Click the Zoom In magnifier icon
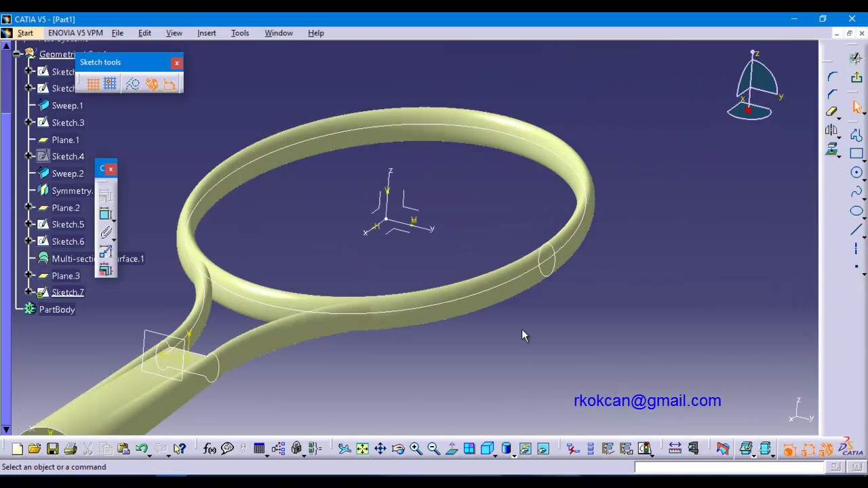This screenshot has width=868, height=488. pyautogui.click(x=416, y=449)
